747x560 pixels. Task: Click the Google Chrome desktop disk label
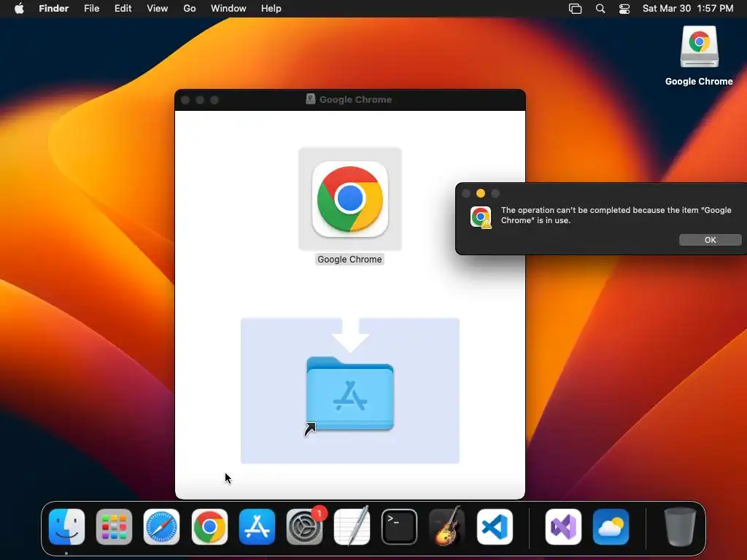click(699, 82)
